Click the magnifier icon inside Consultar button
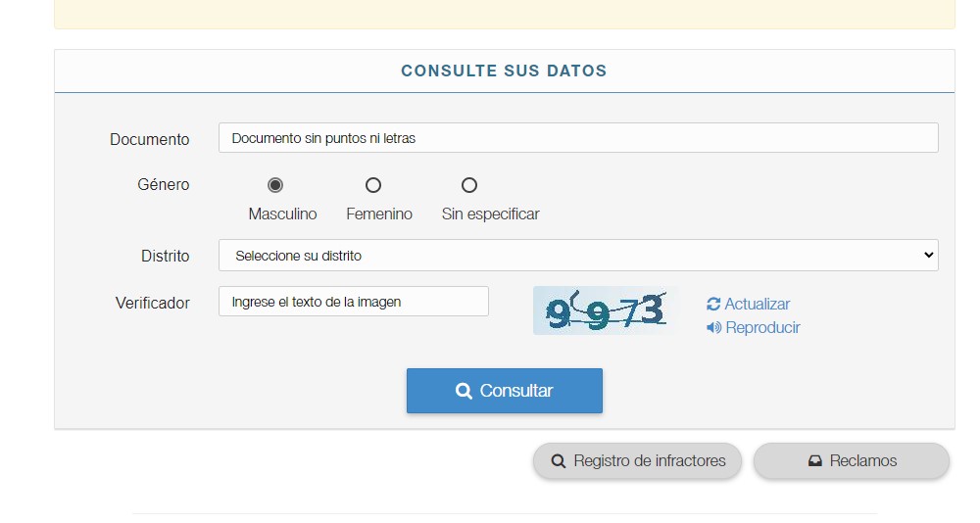This screenshot has width=980, height=523. [x=465, y=391]
